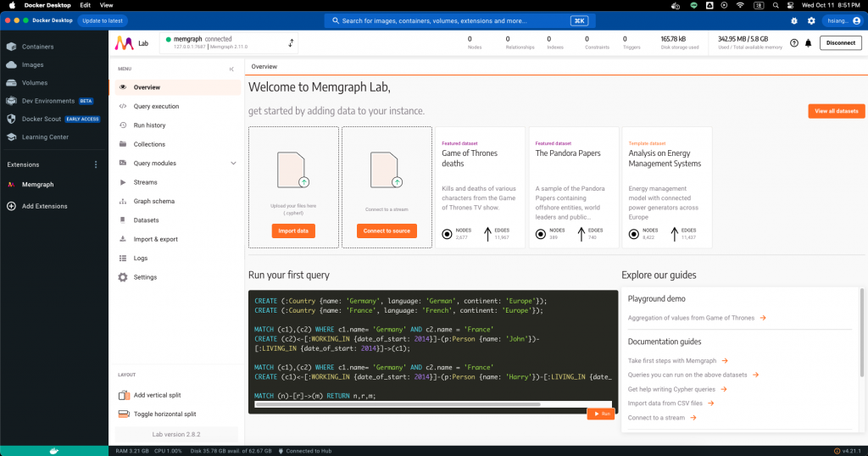Click the View all datasets button
The image size is (868, 456).
click(x=836, y=111)
